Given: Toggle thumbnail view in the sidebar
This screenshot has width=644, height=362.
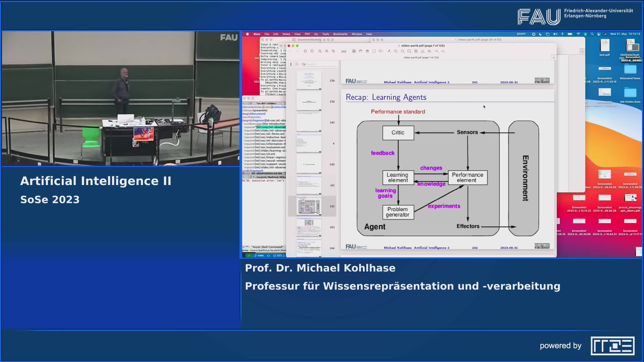Looking at the screenshot, I should point(291,64).
